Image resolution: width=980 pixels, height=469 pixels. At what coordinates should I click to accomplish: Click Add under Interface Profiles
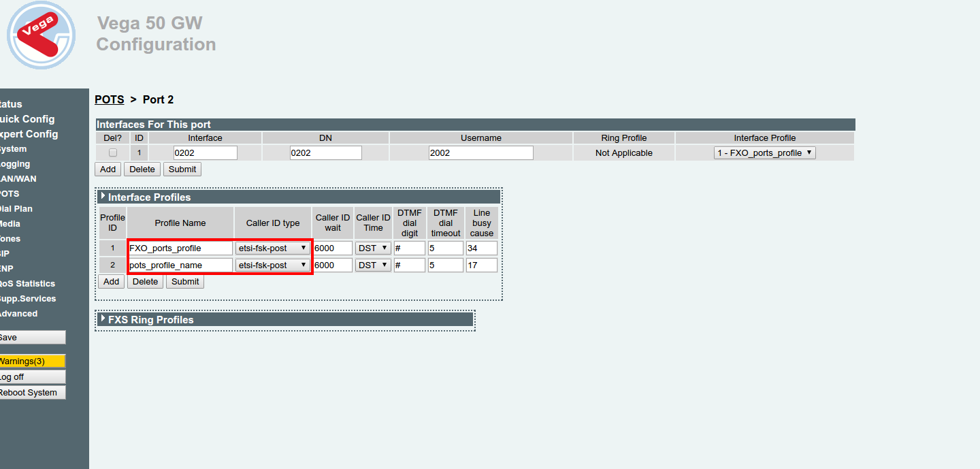point(112,282)
